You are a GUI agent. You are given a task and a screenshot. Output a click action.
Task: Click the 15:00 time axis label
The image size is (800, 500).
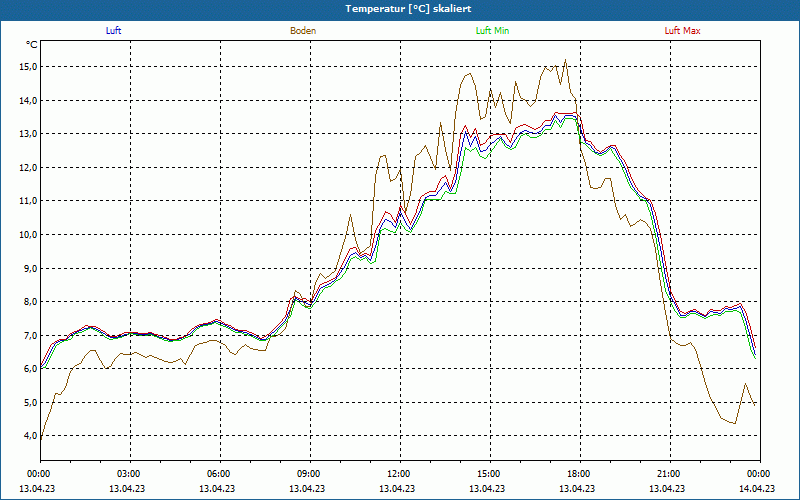[487, 474]
